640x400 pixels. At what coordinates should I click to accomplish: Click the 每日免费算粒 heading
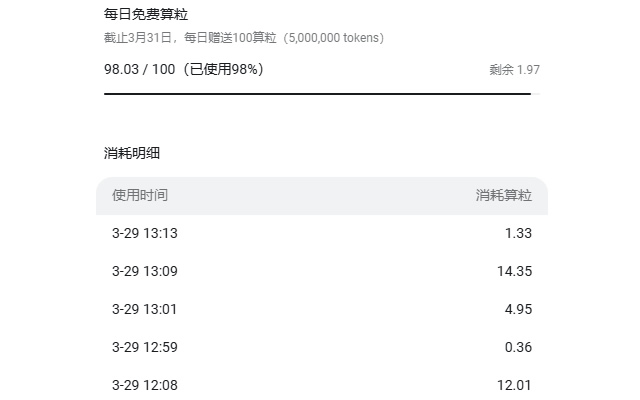pos(146,15)
